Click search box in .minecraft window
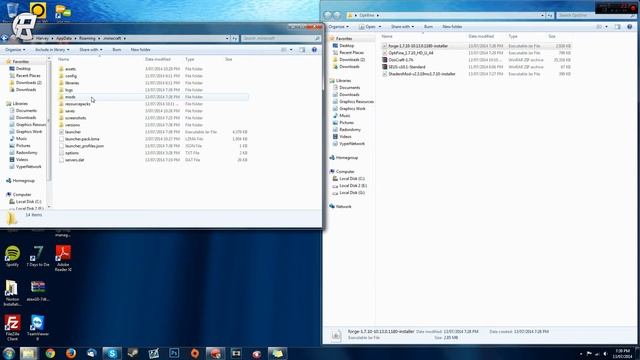 (280, 38)
